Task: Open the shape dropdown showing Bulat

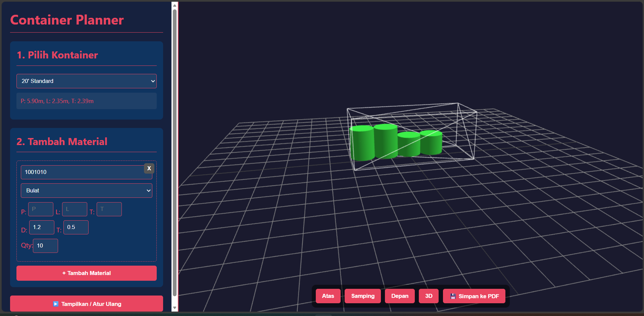Action: tap(86, 190)
